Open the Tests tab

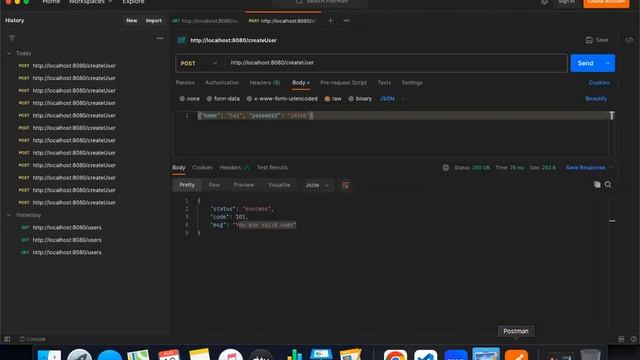click(x=384, y=83)
